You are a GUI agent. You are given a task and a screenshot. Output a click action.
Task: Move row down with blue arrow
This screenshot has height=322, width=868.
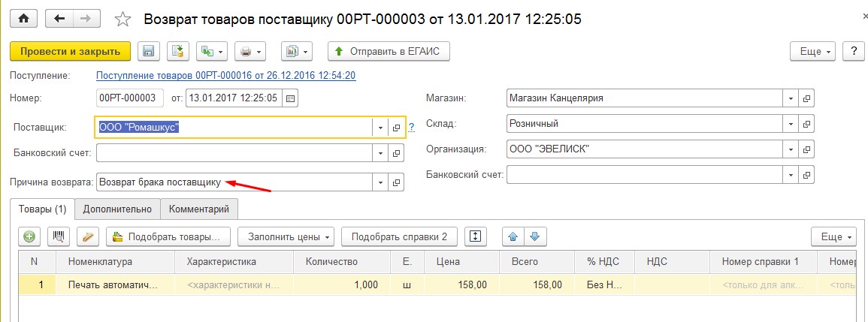point(534,236)
